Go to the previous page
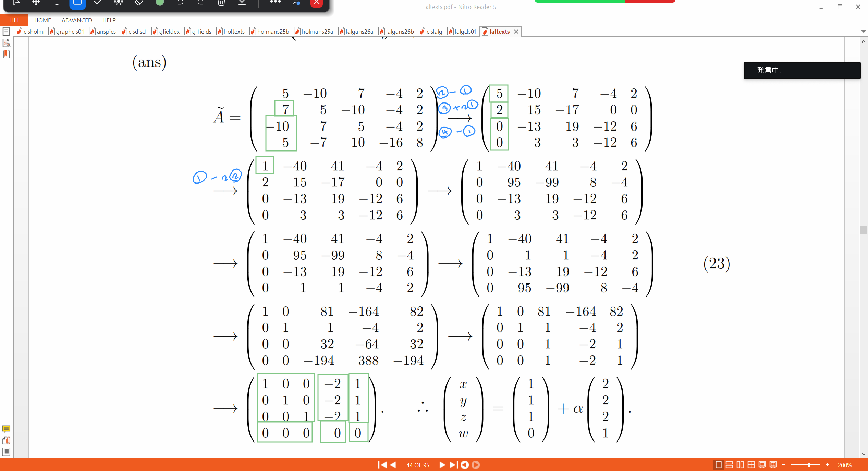 point(393,465)
